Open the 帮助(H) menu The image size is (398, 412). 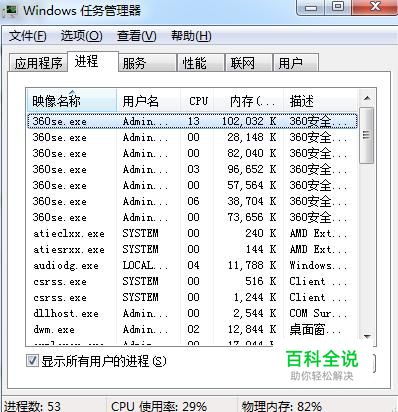(x=191, y=36)
